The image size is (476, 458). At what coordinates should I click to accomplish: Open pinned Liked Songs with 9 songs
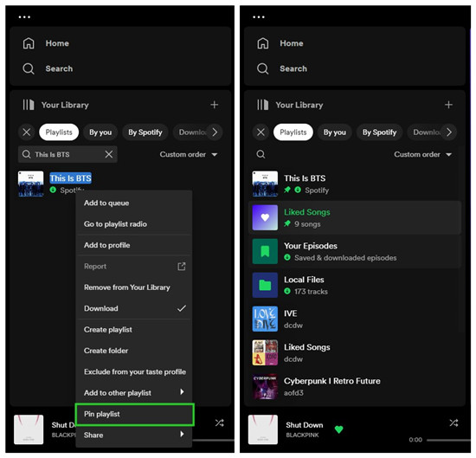pyautogui.click(x=355, y=217)
